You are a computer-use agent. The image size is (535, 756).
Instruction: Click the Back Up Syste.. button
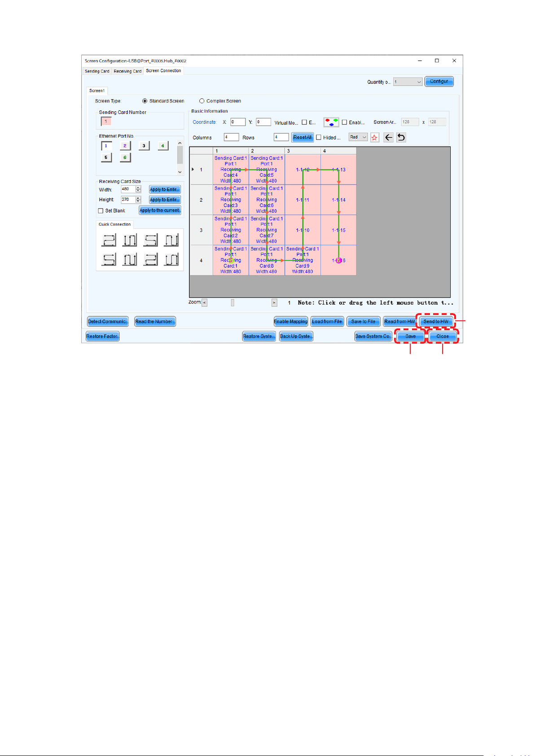(296, 336)
